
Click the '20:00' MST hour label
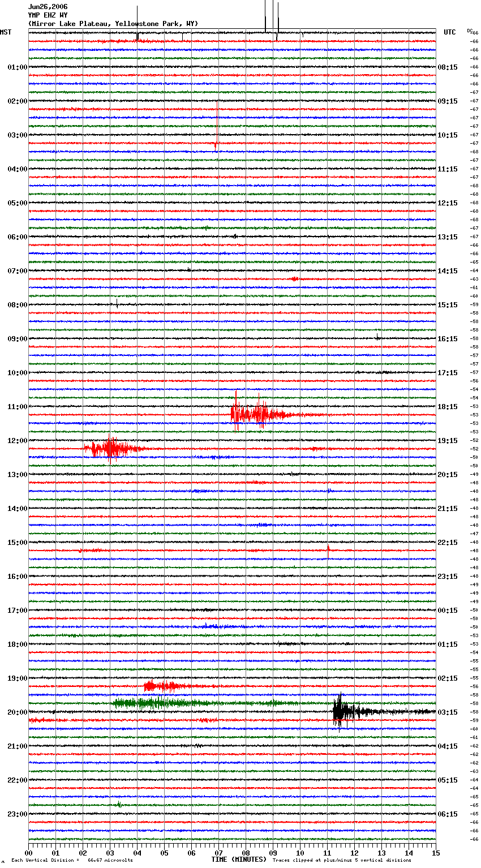18,712
